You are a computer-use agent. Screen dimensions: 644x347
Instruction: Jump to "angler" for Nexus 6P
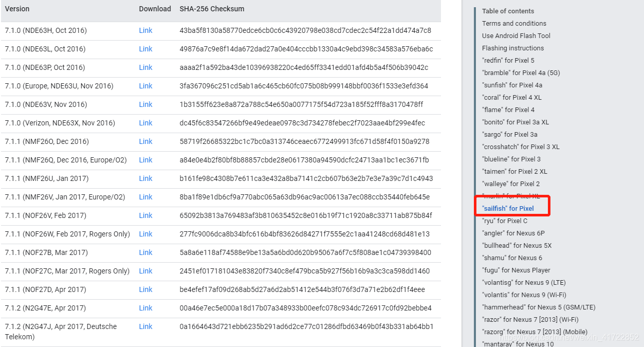(x=513, y=233)
